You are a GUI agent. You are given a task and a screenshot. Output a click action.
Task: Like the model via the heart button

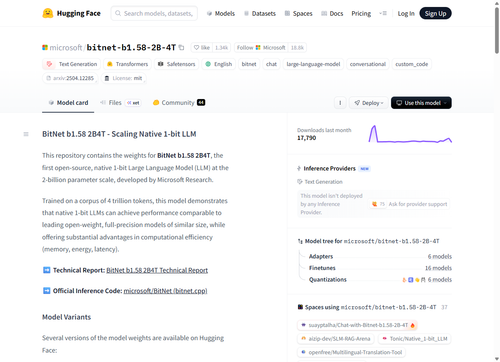202,48
